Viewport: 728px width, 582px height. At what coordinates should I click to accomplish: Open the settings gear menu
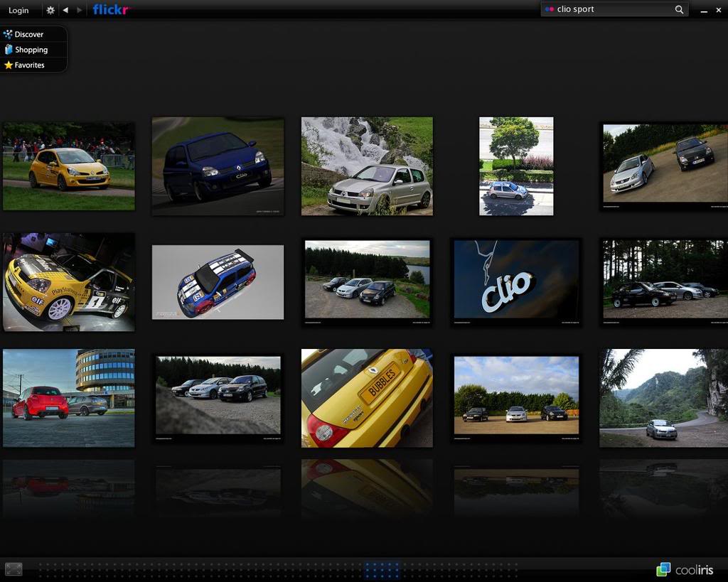50,10
